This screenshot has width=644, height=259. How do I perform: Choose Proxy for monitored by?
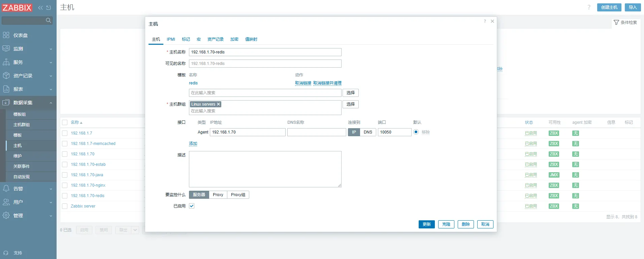218,195
